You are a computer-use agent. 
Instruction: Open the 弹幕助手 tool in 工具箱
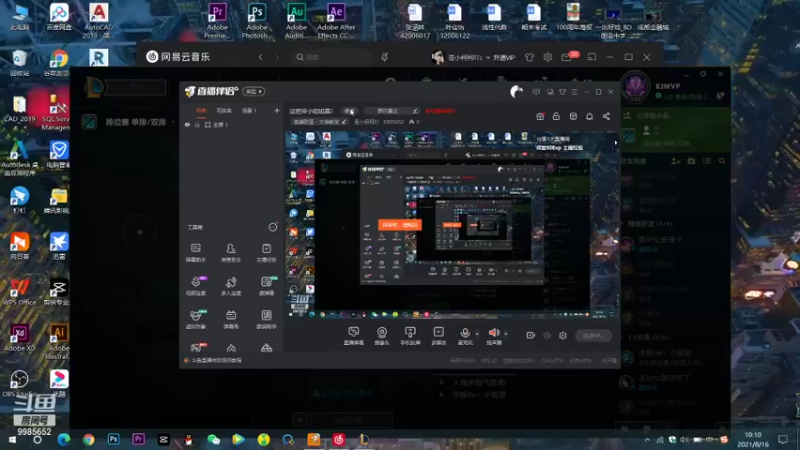pyautogui.click(x=195, y=253)
